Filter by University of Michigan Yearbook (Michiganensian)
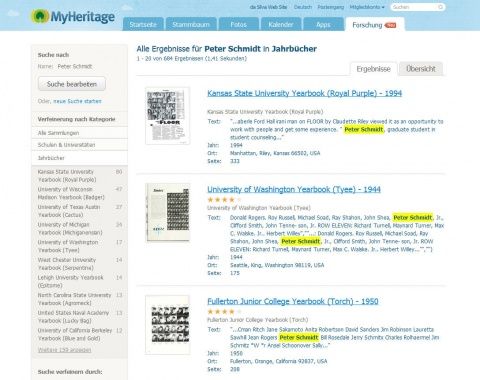 70,229
